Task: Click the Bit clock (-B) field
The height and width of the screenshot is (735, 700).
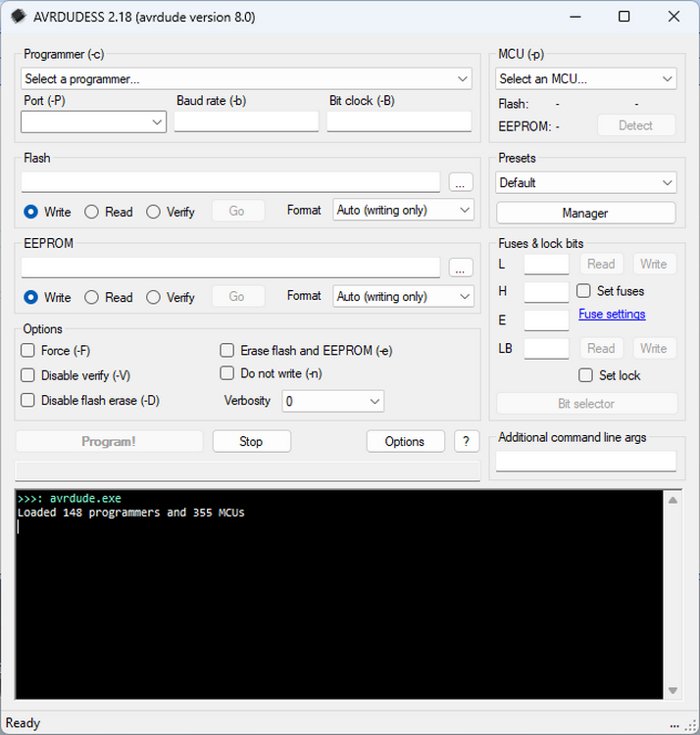Action: [399, 122]
